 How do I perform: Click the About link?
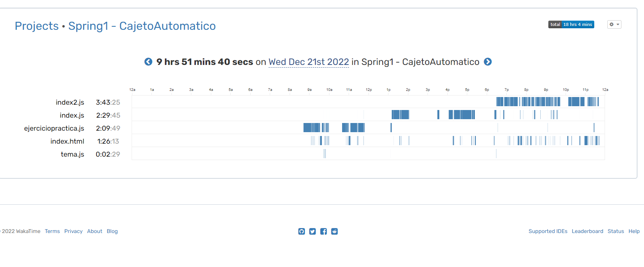[x=94, y=231]
